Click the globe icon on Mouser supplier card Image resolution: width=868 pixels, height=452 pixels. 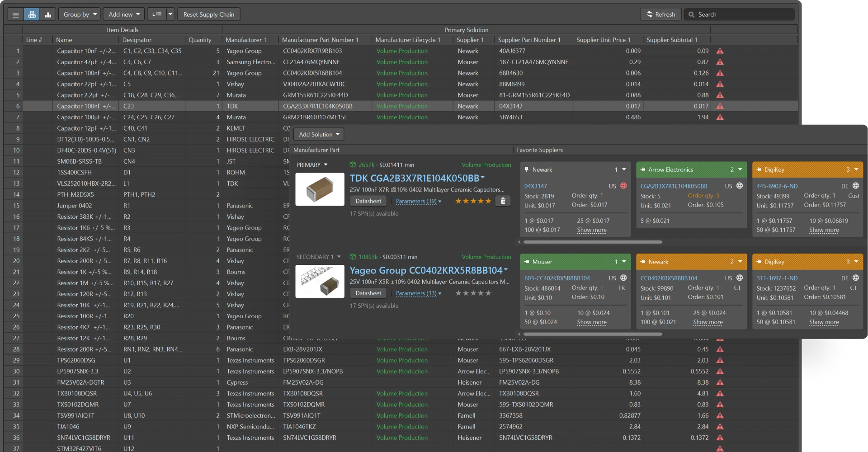[x=623, y=278]
